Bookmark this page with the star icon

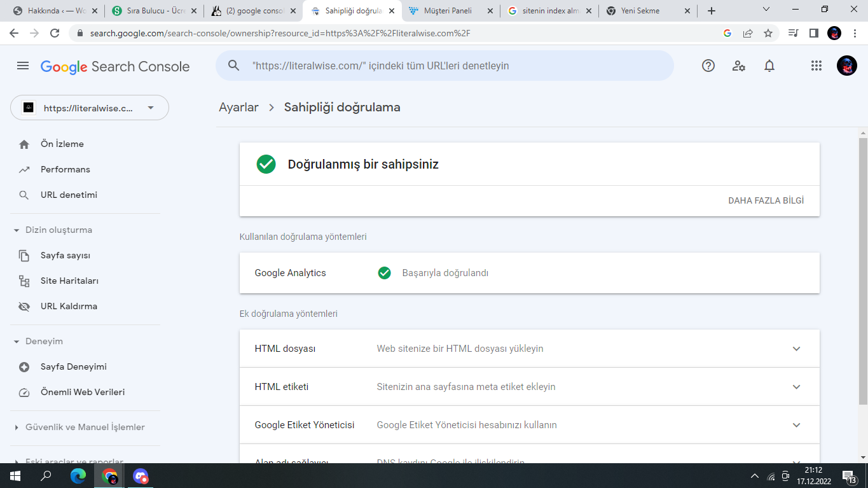click(768, 33)
